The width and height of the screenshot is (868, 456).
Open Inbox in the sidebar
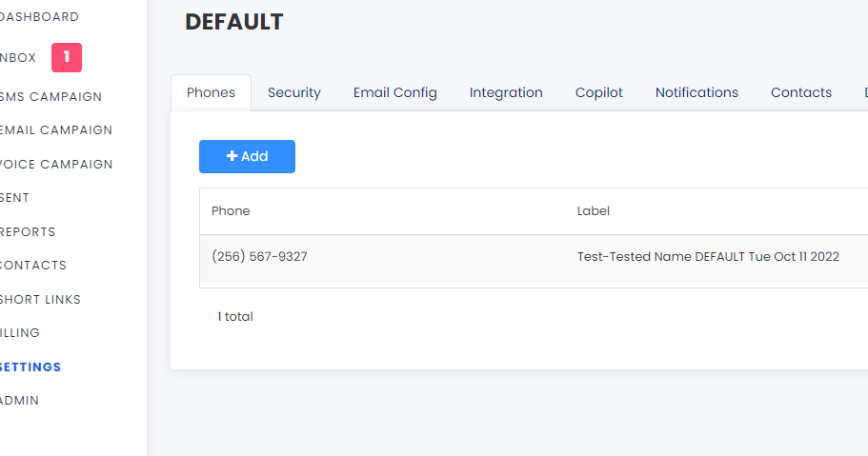point(19,58)
